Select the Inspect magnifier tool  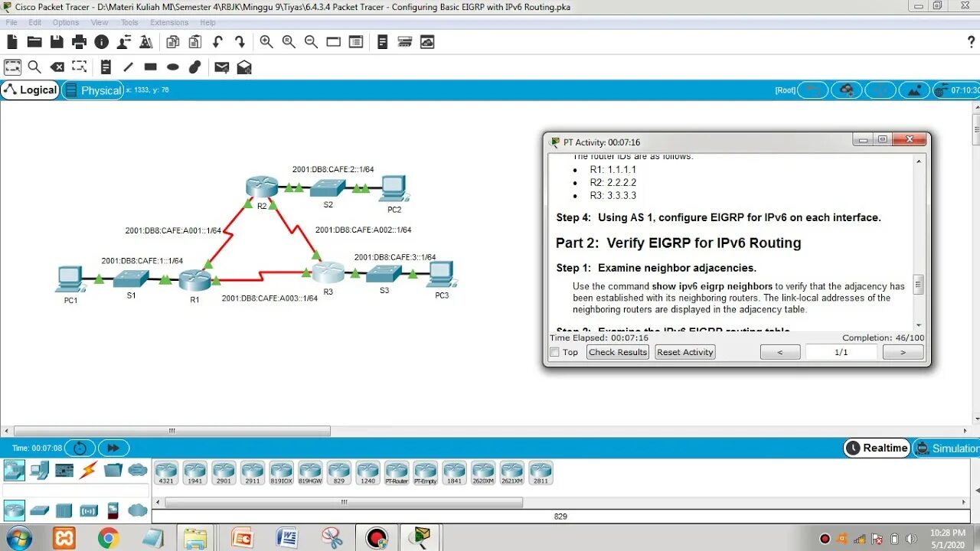34,67
